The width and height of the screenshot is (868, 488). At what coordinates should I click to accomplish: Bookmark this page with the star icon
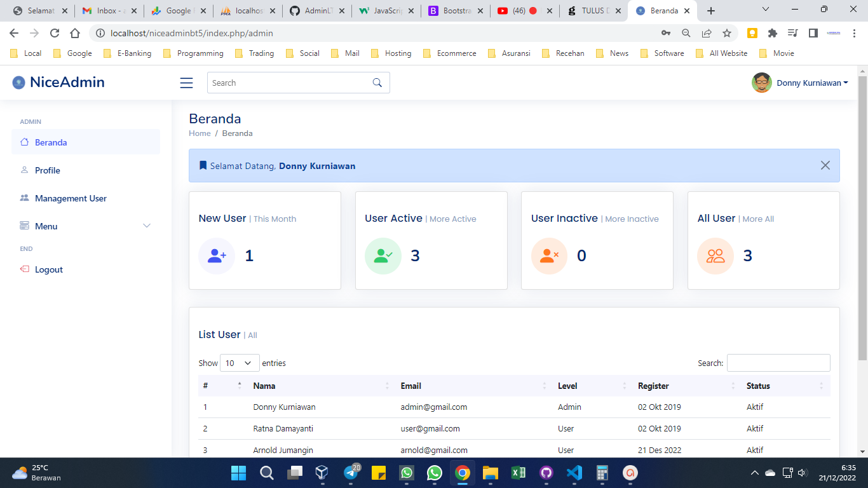click(x=727, y=33)
